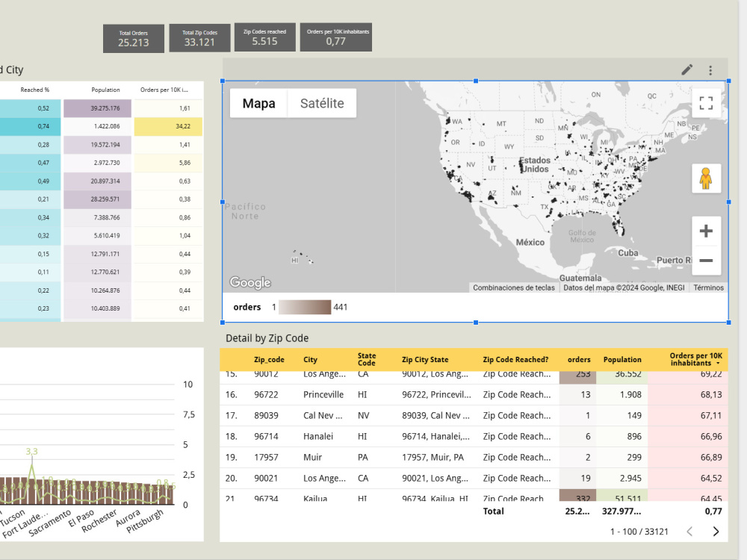Click the previous page chevron in pagination
The width and height of the screenshot is (747, 560).
(689, 531)
